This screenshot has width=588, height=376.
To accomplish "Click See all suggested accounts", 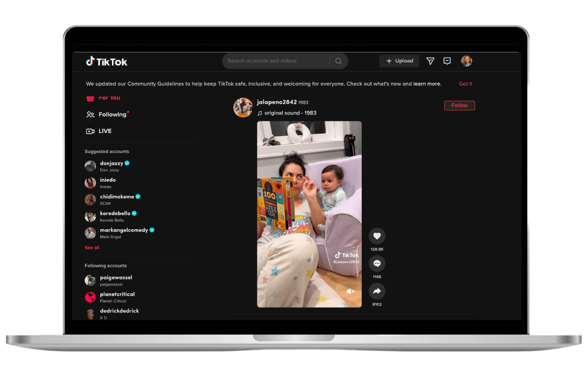I will 92,248.
